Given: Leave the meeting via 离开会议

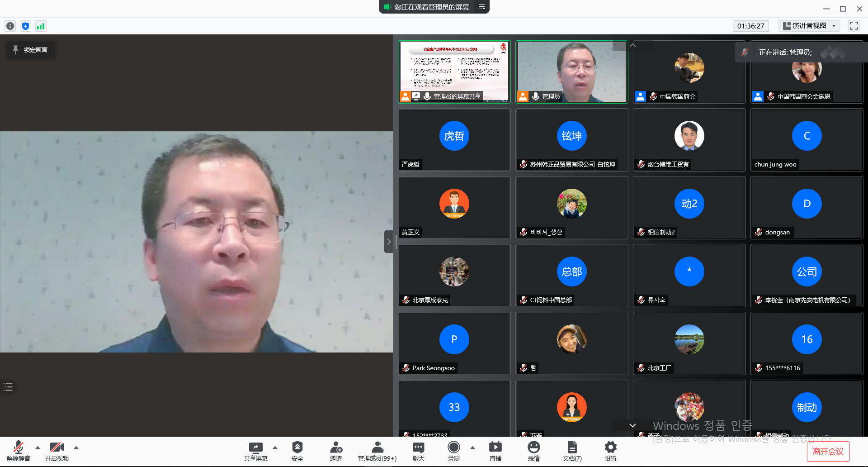Looking at the screenshot, I should click(x=828, y=451).
